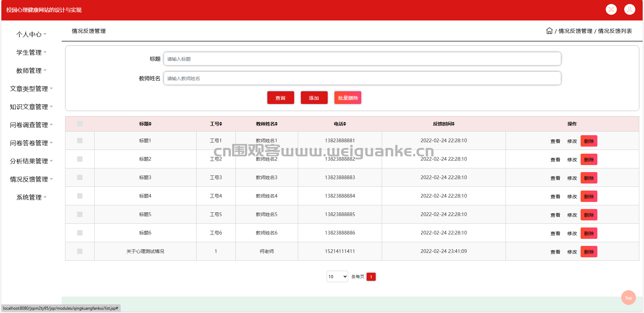
Task: Click the 教师姓名 search input field
Action: point(362,78)
